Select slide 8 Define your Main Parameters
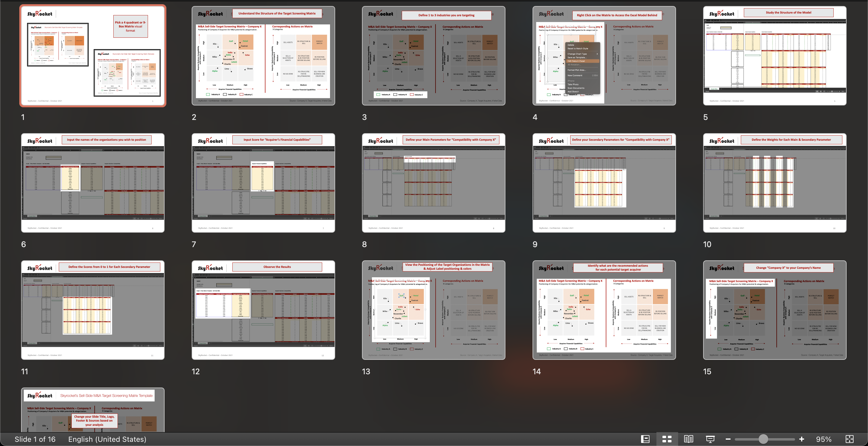Screen dimensions: 868x446 pyautogui.click(x=434, y=183)
